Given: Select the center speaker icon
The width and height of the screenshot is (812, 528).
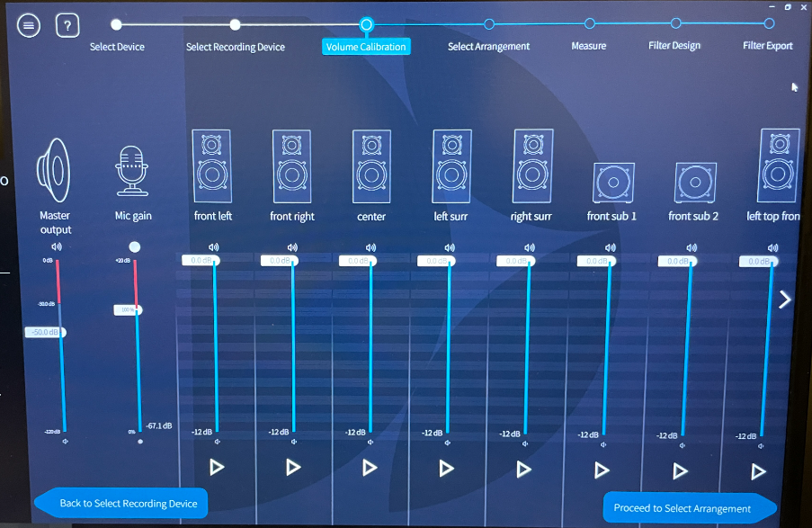Looking at the screenshot, I should click(371, 166).
